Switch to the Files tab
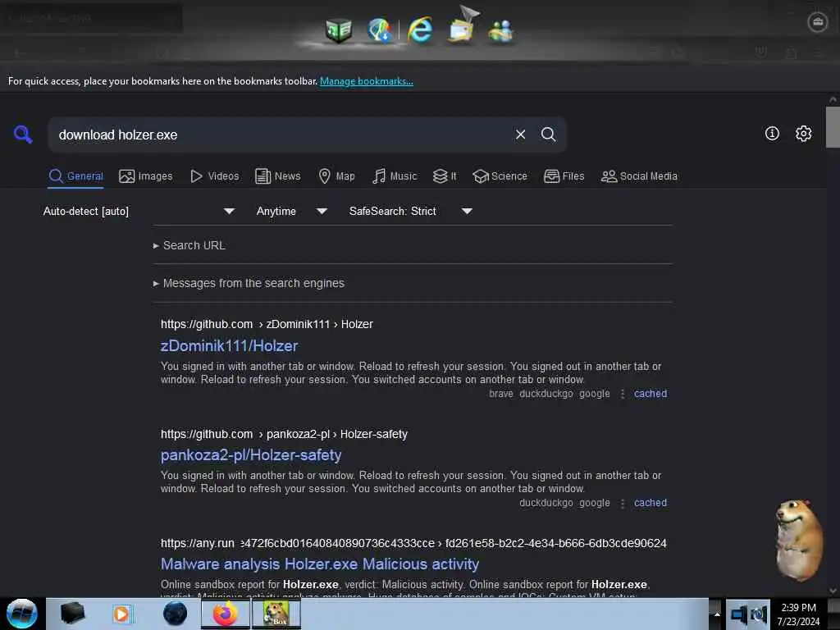Viewport: 840px width, 630px height. pos(564,176)
